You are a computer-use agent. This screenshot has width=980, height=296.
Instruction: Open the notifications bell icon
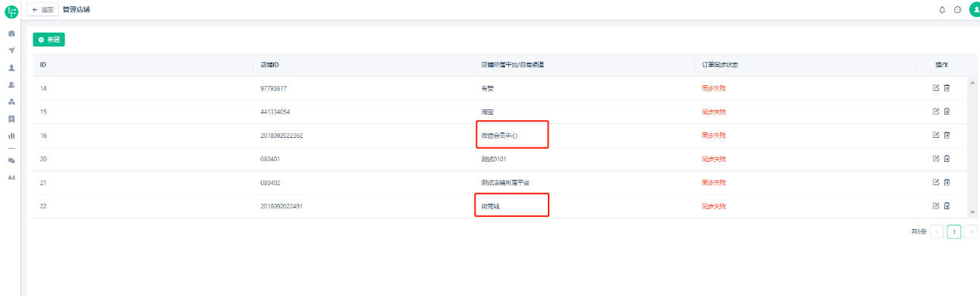click(x=943, y=9)
